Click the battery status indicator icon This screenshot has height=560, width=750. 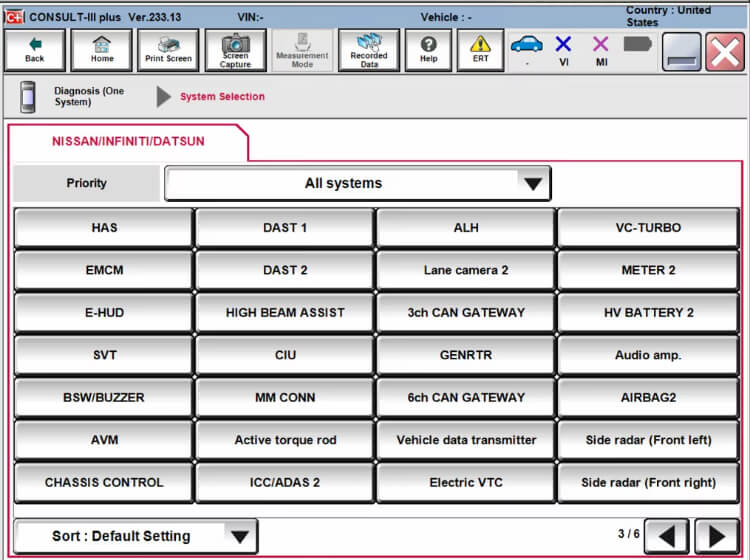coord(638,44)
